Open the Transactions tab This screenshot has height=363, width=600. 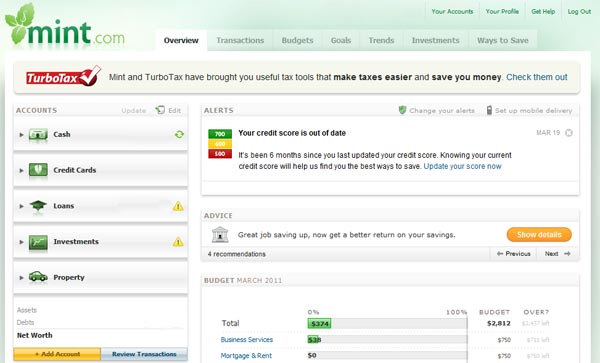240,40
